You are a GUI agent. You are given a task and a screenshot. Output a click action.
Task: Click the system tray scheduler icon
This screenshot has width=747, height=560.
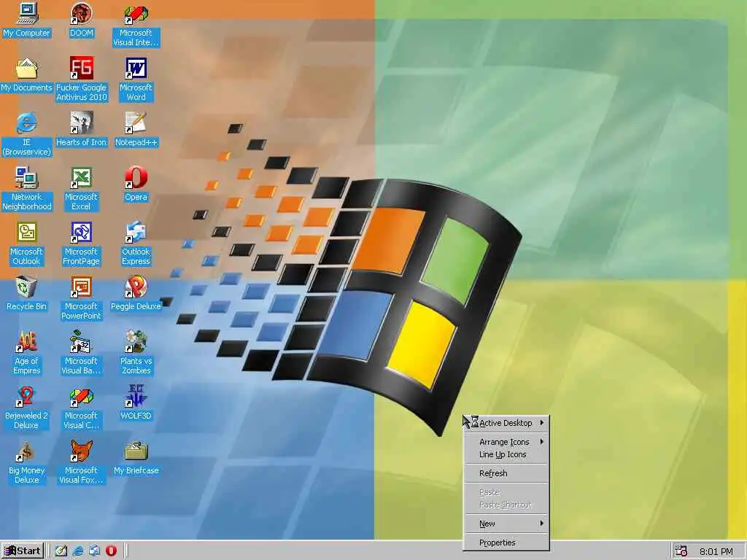coord(681,551)
